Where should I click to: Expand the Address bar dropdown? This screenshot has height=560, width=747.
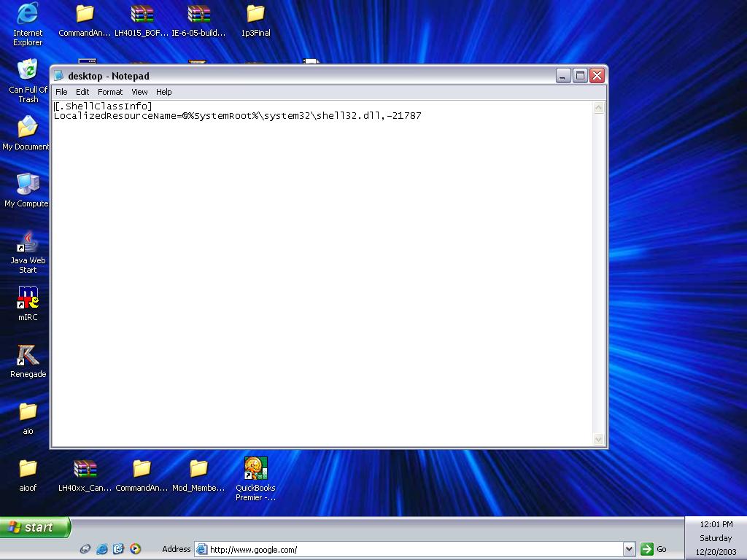click(x=629, y=548)
